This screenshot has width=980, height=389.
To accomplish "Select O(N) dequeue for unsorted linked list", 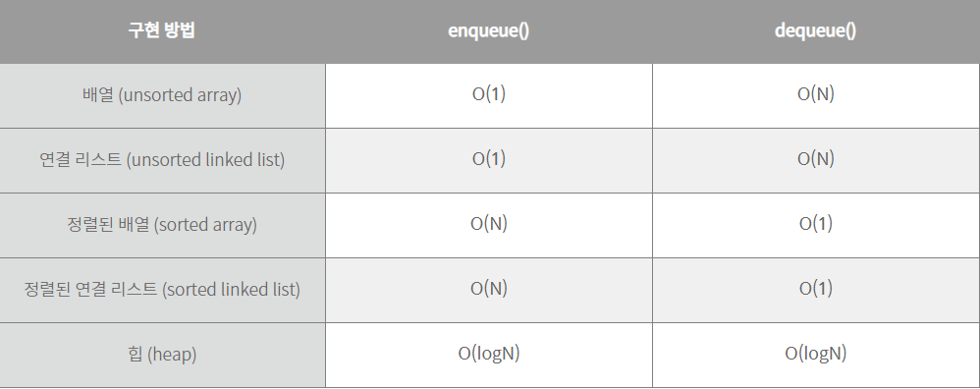I will click(816, 159).
